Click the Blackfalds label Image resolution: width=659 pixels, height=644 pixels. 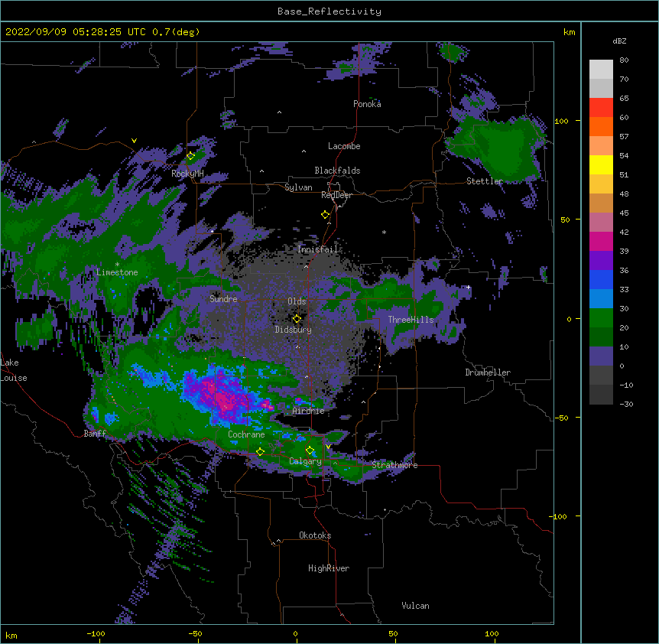337,171
